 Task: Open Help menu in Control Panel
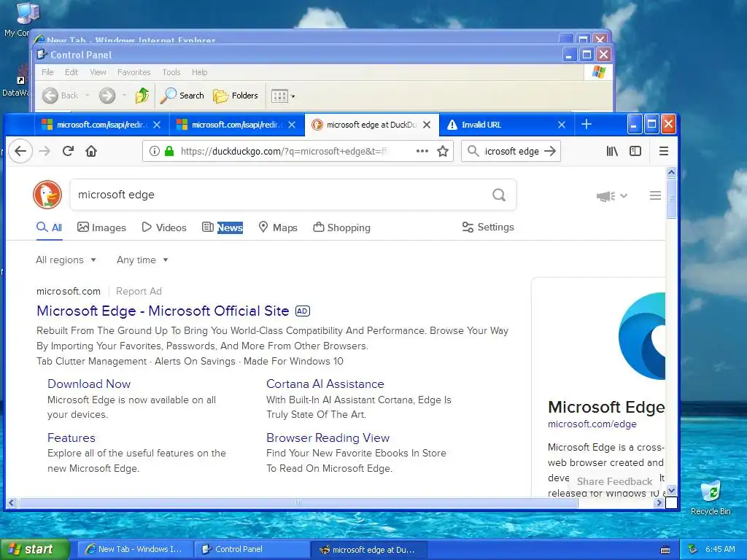200,72
